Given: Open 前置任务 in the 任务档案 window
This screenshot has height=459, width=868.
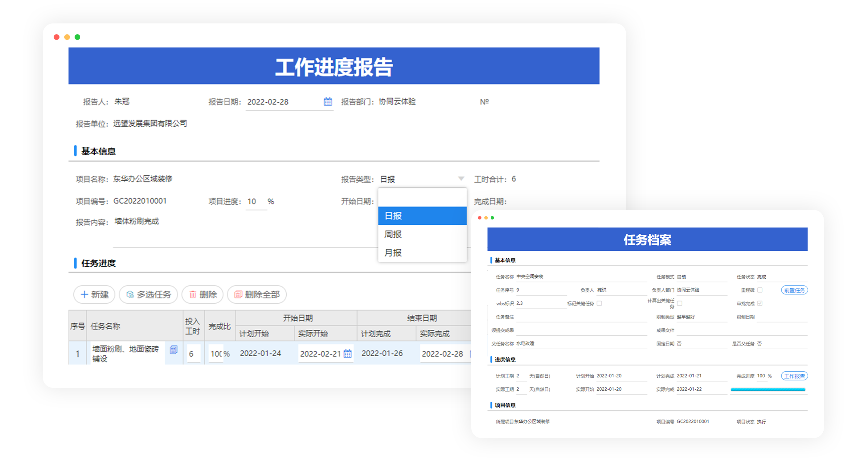Looking at the screenshot, I should tap(794, 290).
